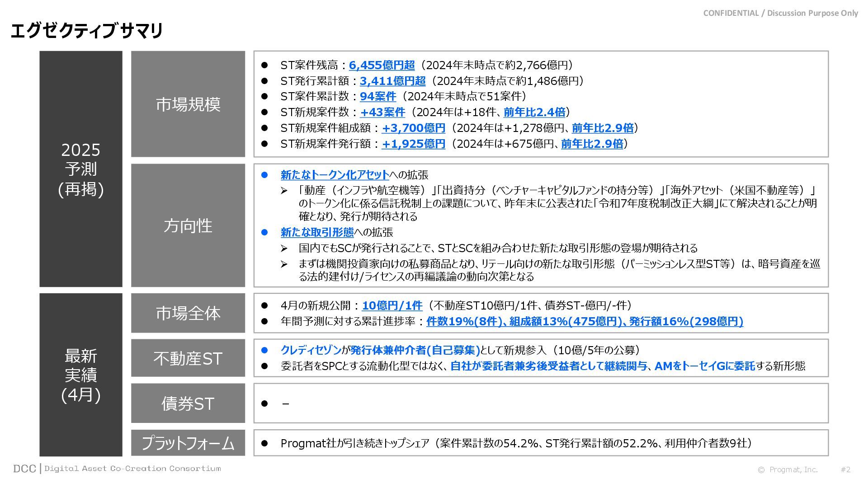Click the 6,455億円超 underlined link
Screen dimensions: 868x488
point(382,65)
